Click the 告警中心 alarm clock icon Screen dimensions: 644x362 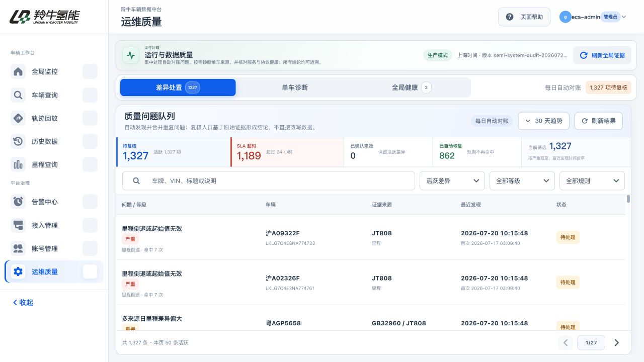pos(18,202)
